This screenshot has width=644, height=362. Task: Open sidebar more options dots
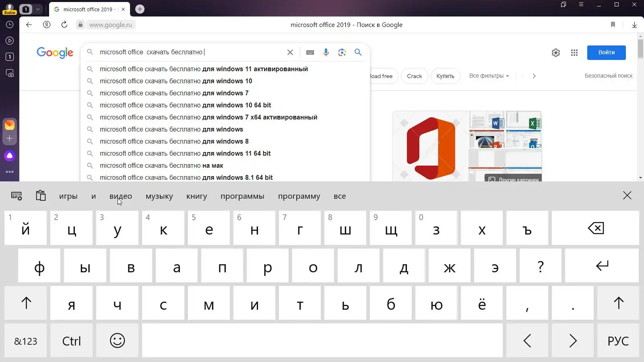(10, 172)
